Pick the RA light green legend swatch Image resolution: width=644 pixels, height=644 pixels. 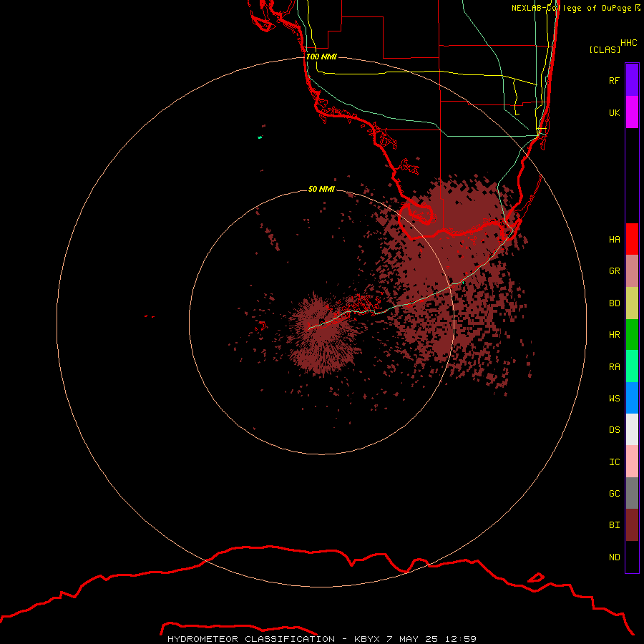(632, 366)
